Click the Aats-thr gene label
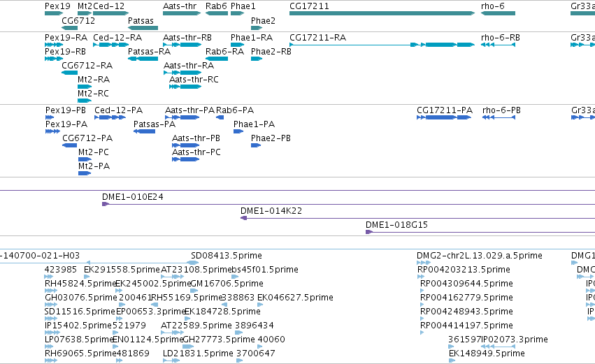Screen dimensions: 595x364 180,6
